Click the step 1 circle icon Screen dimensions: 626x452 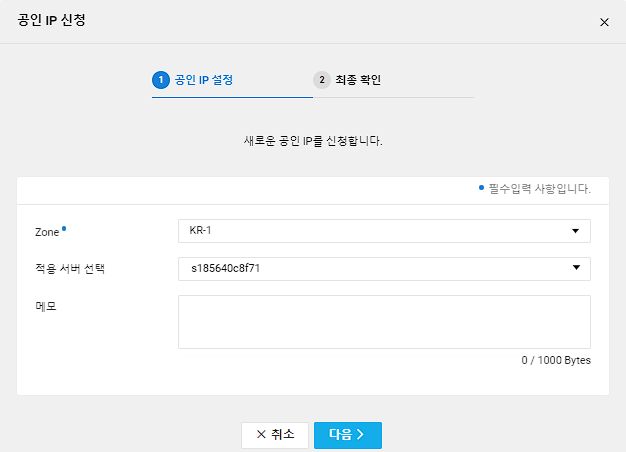161,80
